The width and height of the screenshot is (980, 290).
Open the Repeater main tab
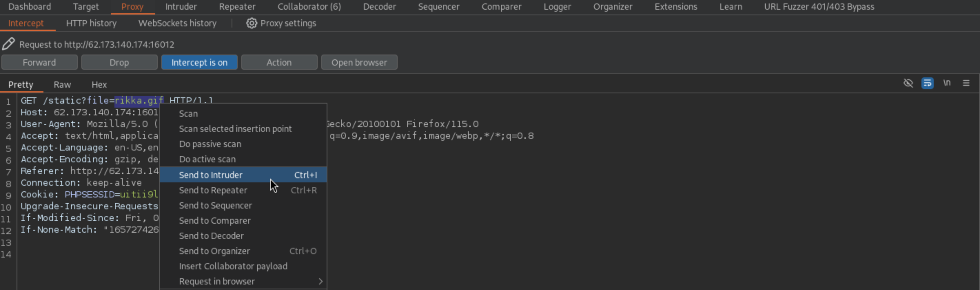[237, 7]
